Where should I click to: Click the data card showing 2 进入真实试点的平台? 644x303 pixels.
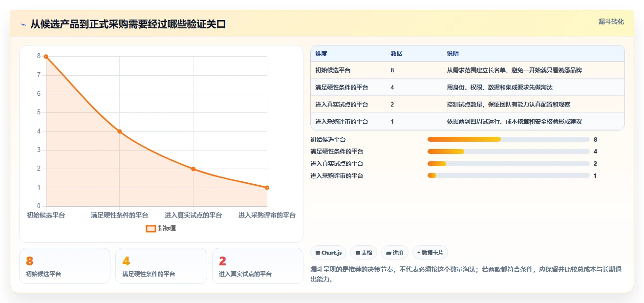[x=258, y=266]
